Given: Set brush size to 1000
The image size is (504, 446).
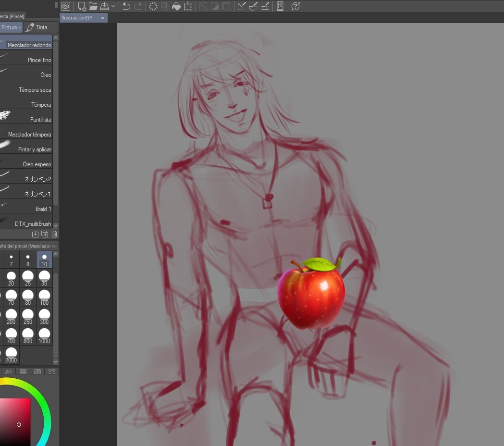Looking at the screenshot, I should click(x=44, y=336).
